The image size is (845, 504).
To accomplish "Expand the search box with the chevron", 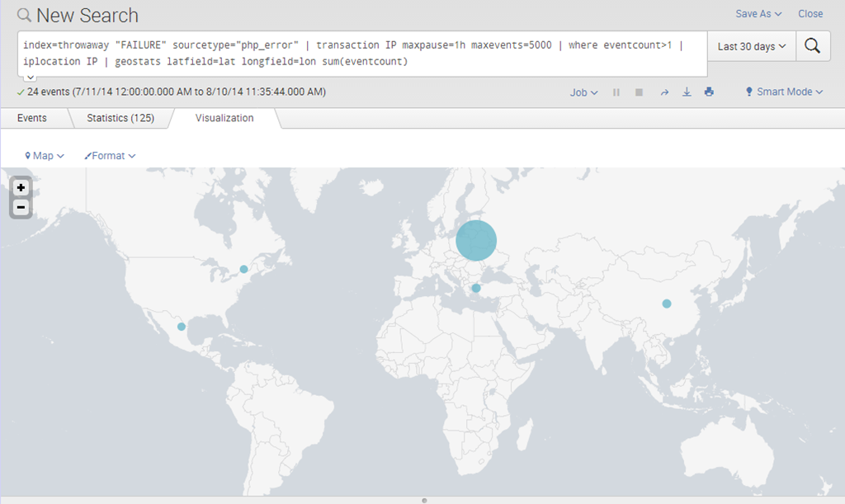I will (x=31, y=78).
